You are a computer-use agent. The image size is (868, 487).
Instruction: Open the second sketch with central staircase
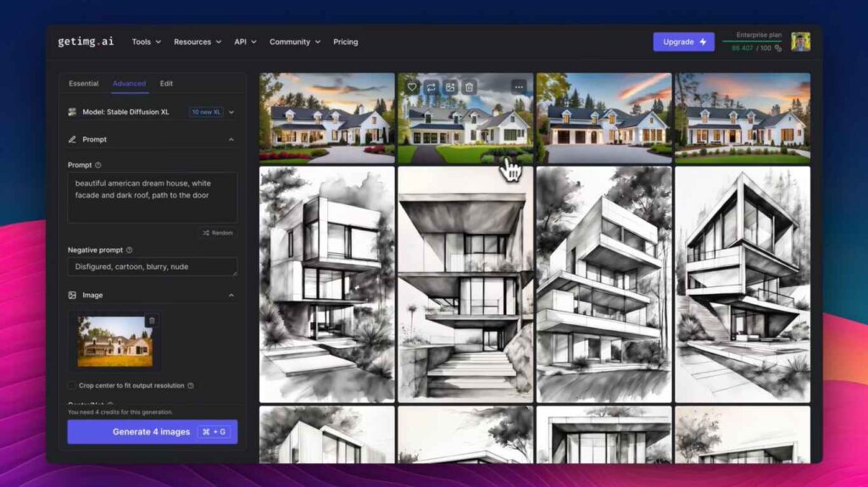click(465, 285)
